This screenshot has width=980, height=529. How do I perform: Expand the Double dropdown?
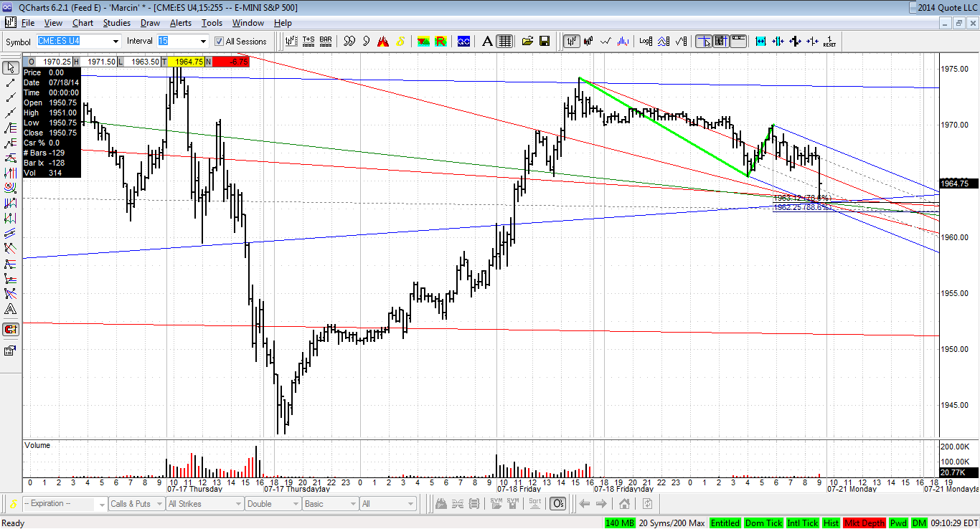pyautogui.click(x=295, y=504)
